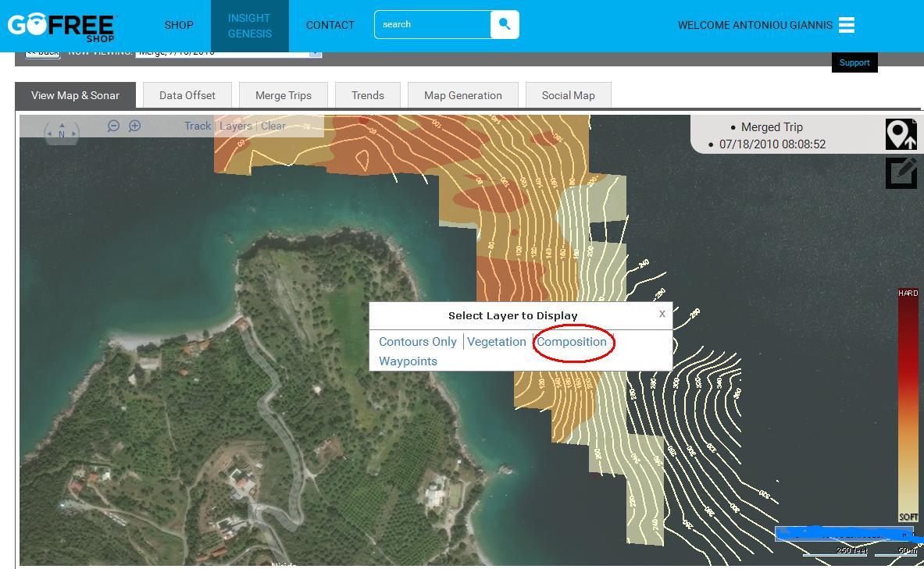Viewport: 924px width, 569px height.
Task: Open the Now Viewing trip dropdown
Action: pyautogui.click(x=229, y=54)
